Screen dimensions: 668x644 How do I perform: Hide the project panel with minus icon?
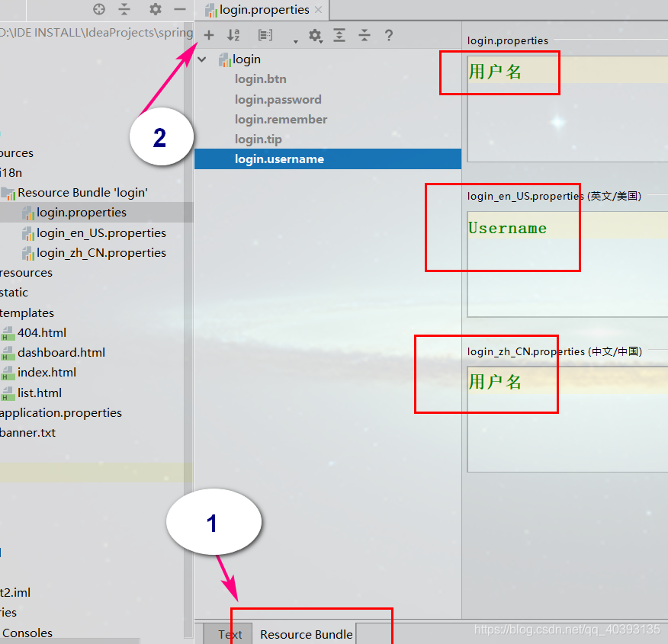click(180, 9)
